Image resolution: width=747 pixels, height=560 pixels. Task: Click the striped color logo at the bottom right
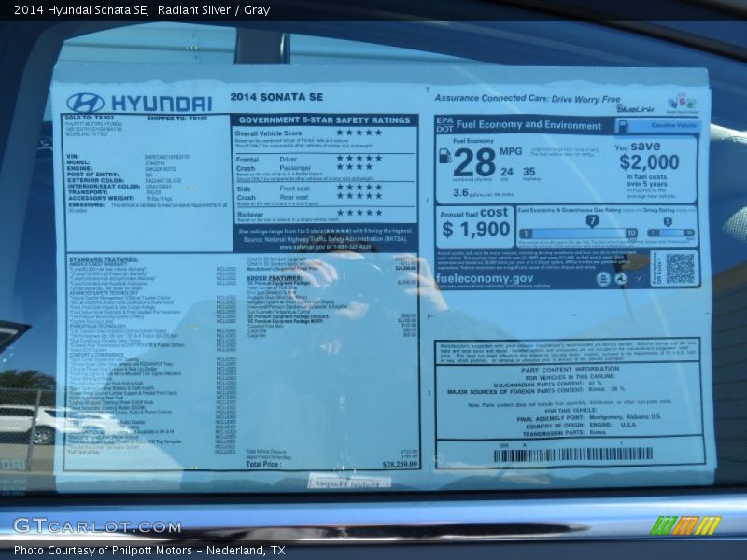pos(685,525)
